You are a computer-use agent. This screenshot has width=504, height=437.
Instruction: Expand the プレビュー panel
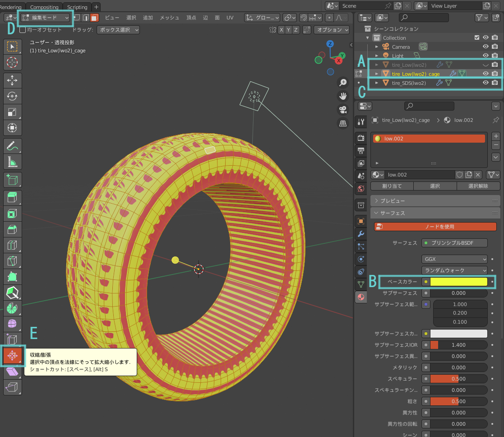point(435,200)
